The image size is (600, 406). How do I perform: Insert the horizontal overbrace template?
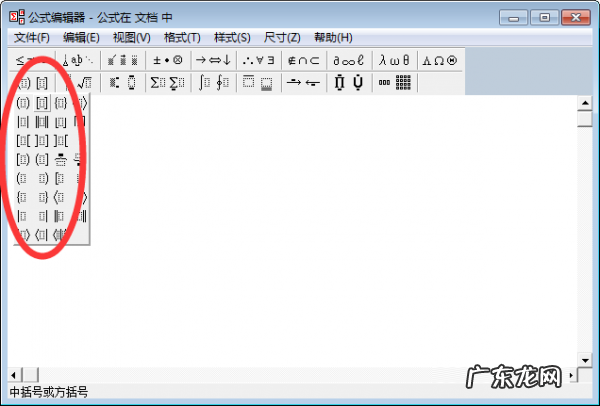click(x=60, y=160)
